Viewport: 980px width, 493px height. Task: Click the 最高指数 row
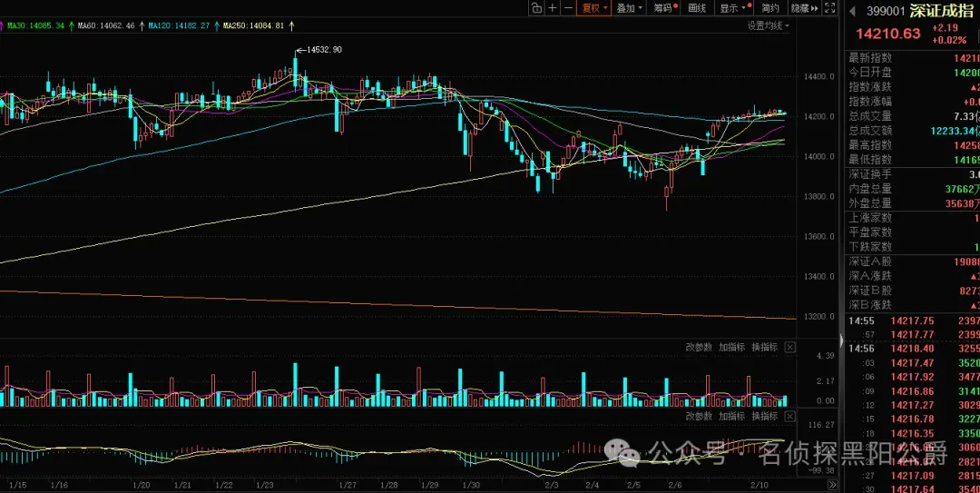click(x=913, y=145)
